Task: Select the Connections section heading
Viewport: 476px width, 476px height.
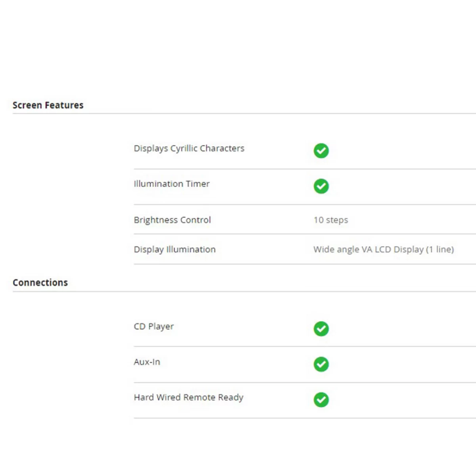Action: pos(40,282)
